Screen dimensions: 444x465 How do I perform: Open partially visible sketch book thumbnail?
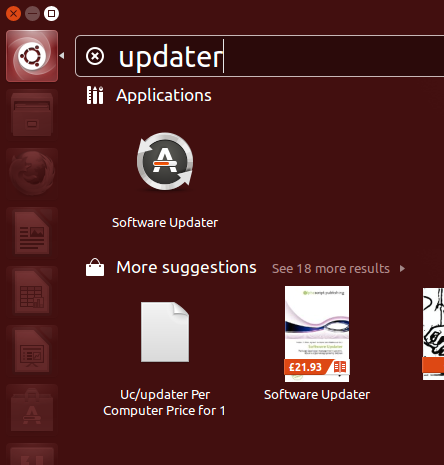pyautogui.click(x=433, y=334)
